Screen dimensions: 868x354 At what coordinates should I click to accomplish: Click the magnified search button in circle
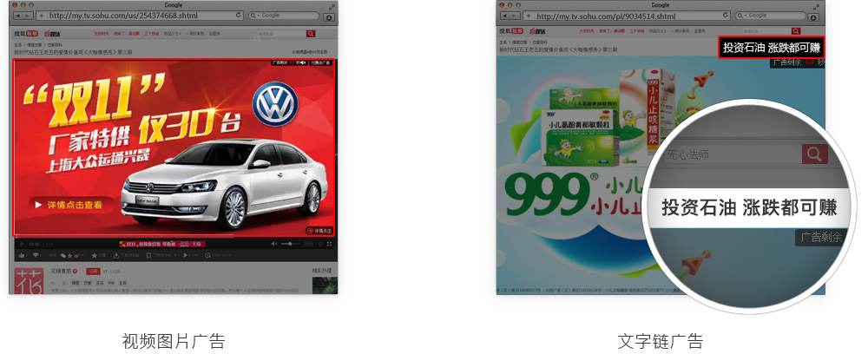coord(814,154)
